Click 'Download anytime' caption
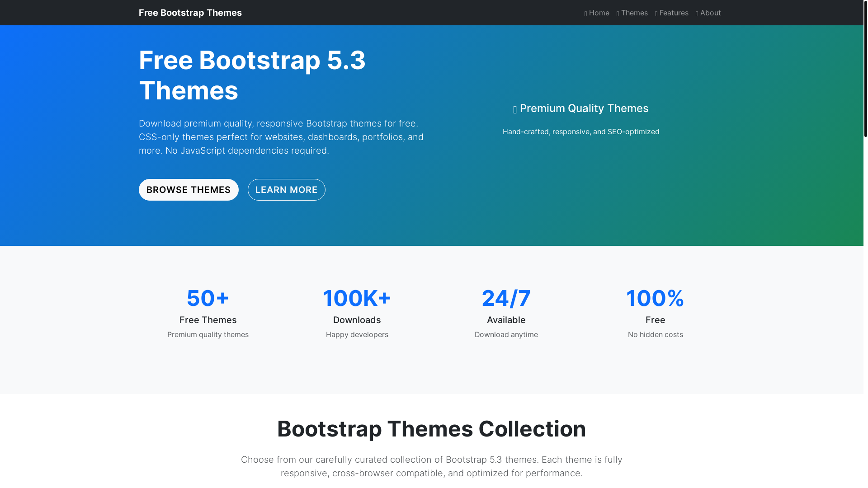This screenshot has width=868, height=488. [x=506, y=334]
